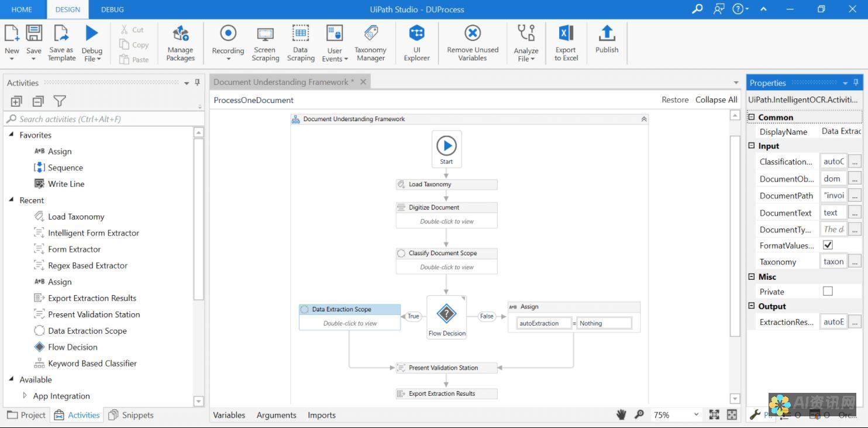Click the Publish icon

[607, 33]
